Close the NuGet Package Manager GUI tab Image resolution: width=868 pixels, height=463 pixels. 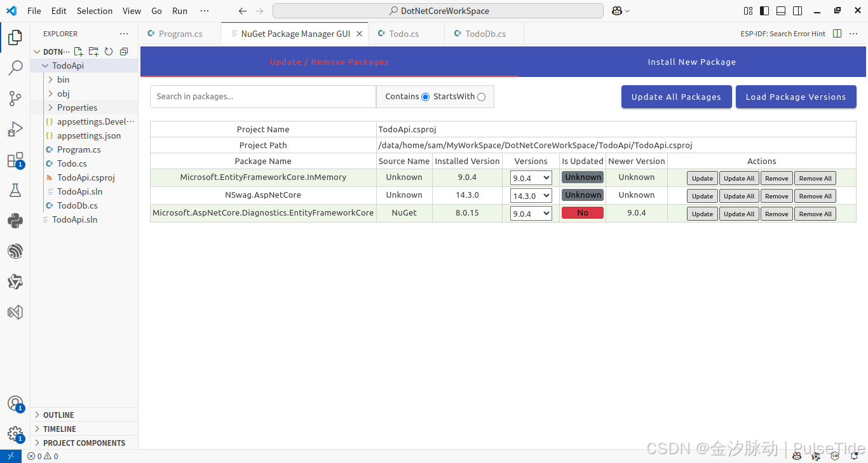(359, 34)
